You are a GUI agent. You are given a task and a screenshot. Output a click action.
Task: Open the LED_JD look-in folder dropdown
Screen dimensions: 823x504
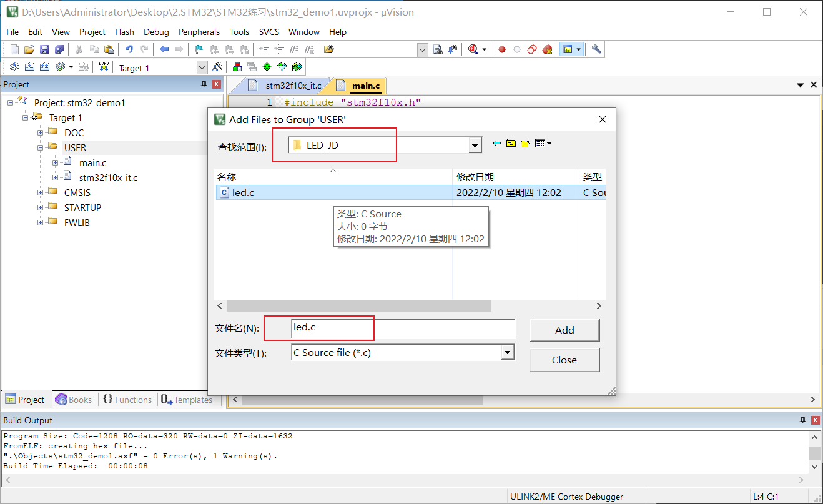coord(476,146)
